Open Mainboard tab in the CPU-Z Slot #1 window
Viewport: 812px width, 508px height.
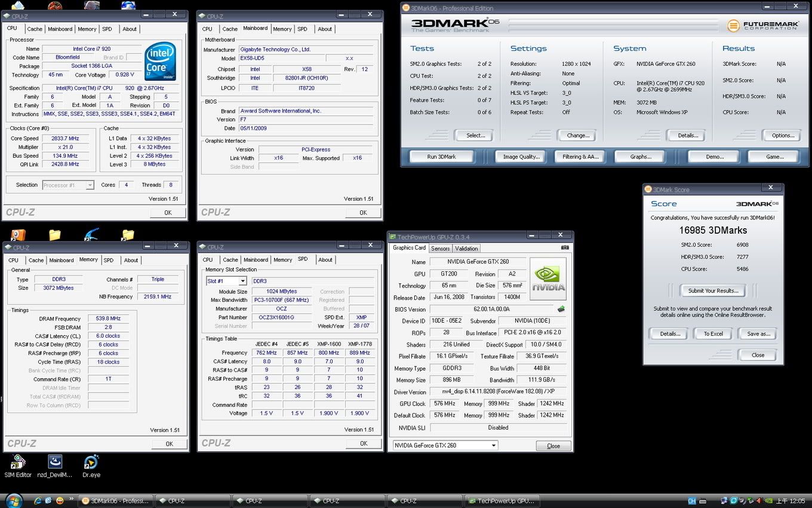pyautogui.click(x=256, y=260)
